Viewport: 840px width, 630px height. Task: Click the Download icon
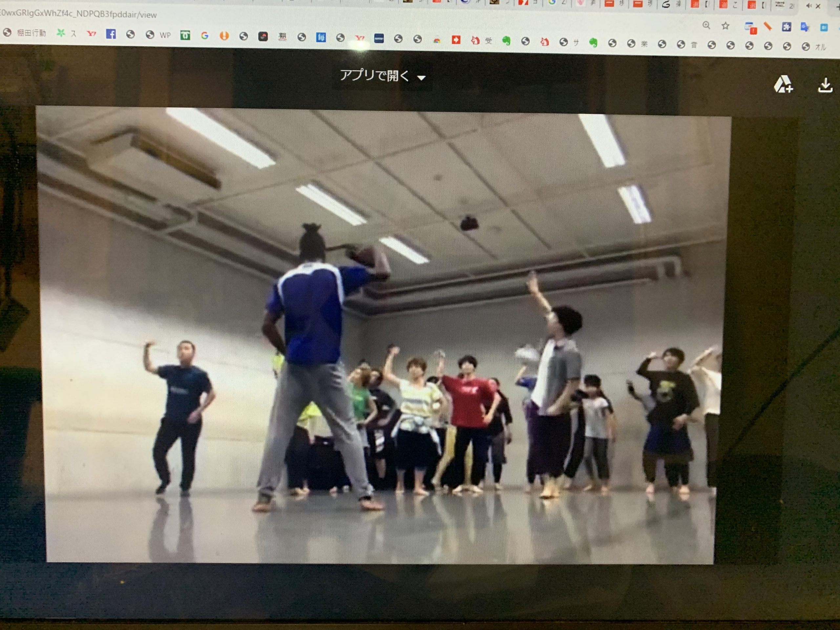pyautogui.click(x=825, y=85)
